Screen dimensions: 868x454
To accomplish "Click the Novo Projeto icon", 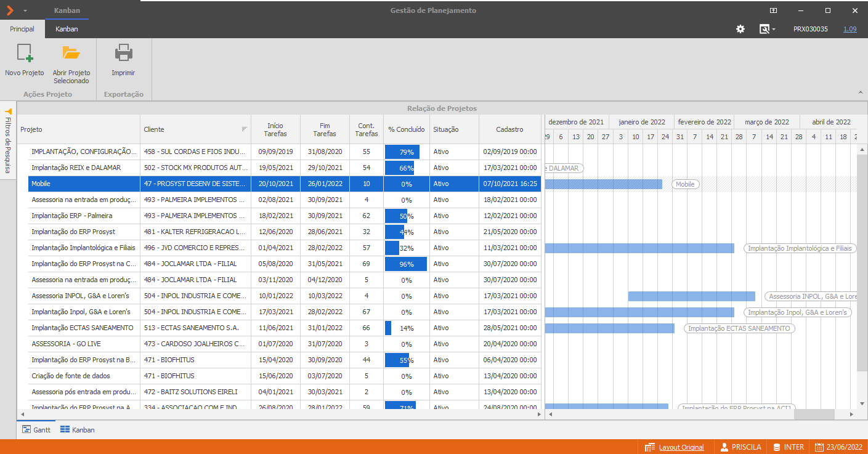I will pos(25,53).
